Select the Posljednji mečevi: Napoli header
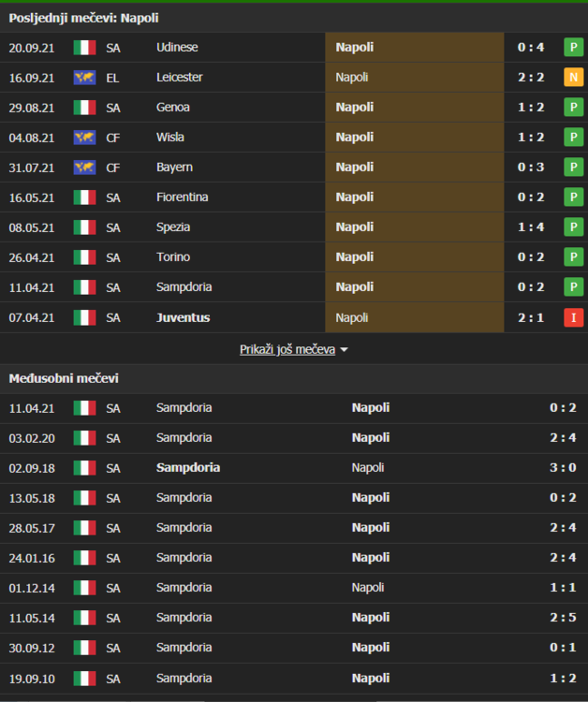The width and height of the screenshot is (588, 702). [x=83, y=18]
